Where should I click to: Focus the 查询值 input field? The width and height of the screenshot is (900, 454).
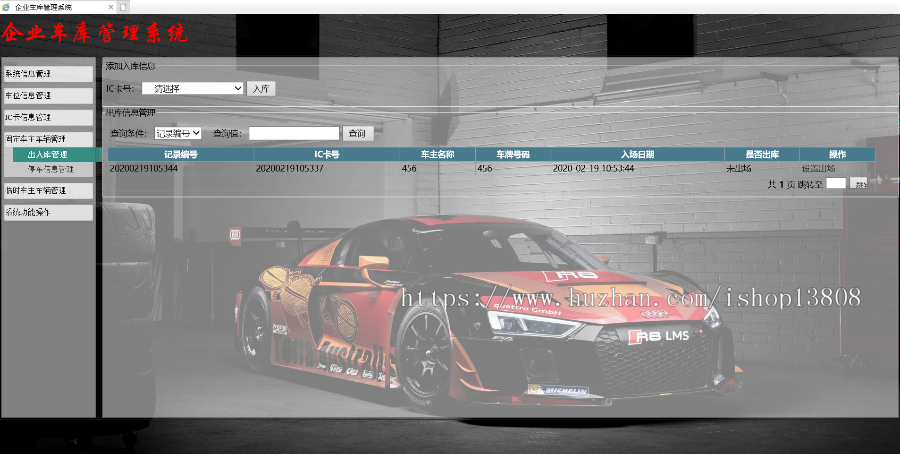click(x=294, y=133)
